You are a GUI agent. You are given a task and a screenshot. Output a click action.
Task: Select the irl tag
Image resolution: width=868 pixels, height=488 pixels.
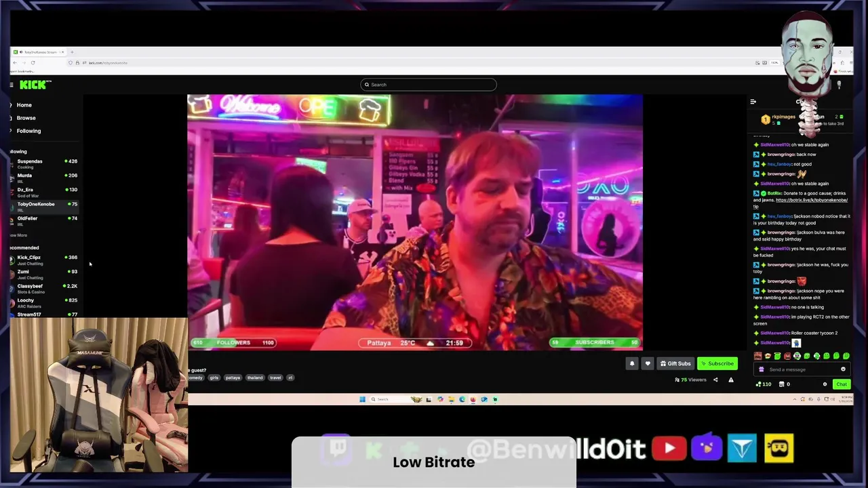[x=290, y=378]
